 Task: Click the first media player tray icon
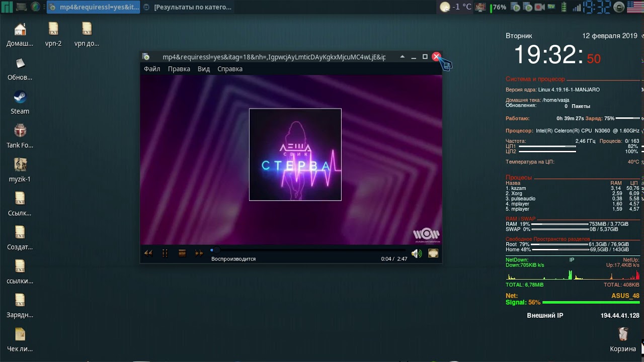pos(515,7)
